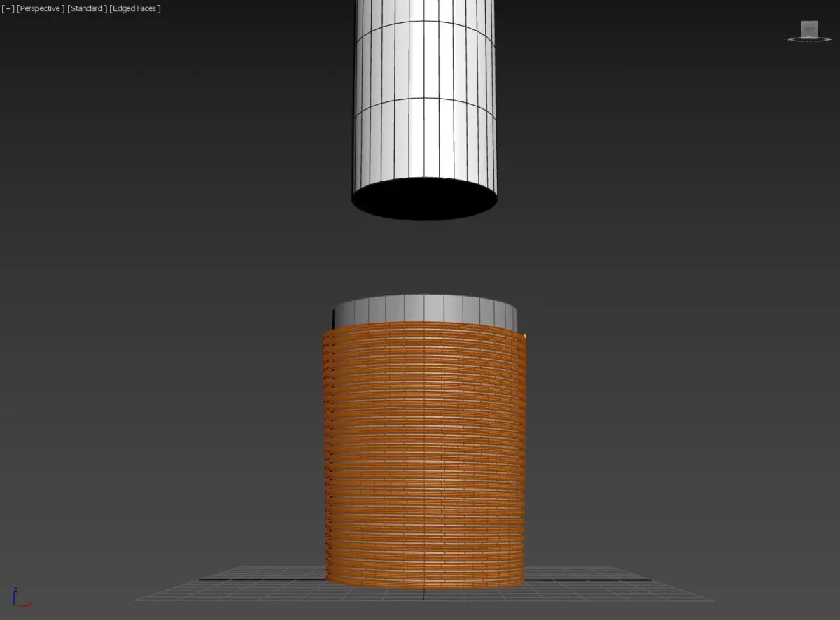Screen dimensions: 840x620
Task: Open the Perspective viewport view menu
Action: 41,8
